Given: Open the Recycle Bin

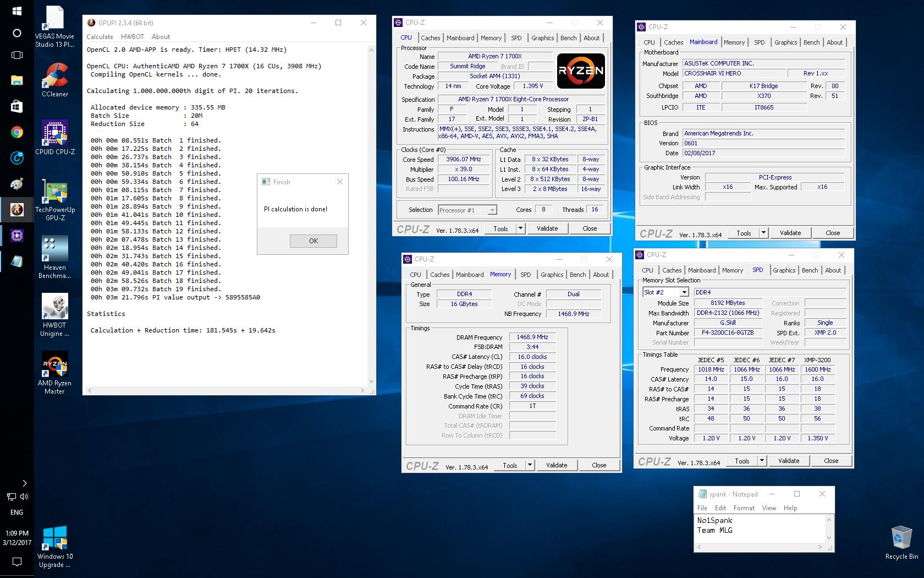Looking at the screenshot, I should pos(901,543).
